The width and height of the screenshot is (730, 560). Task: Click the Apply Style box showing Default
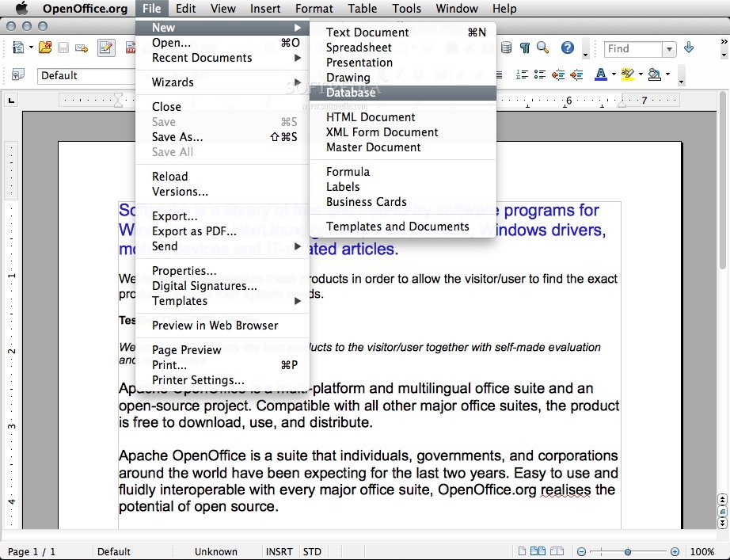(86, 75)
